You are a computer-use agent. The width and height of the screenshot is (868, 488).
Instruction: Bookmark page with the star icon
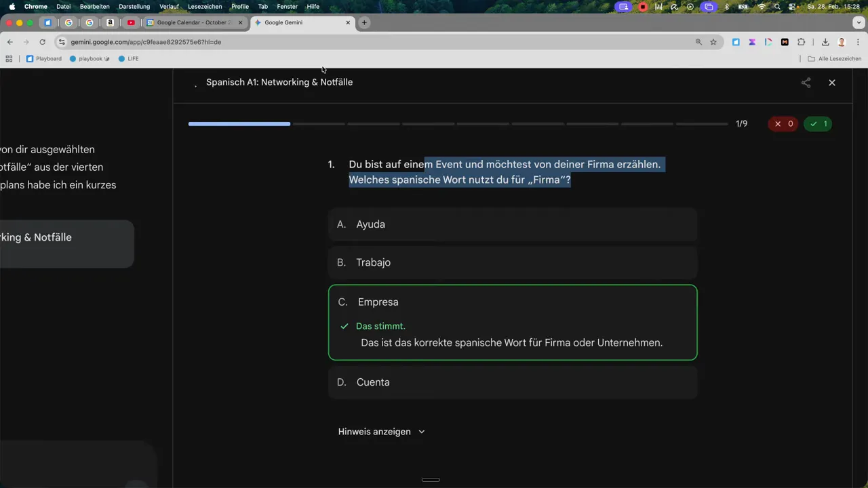713,42
